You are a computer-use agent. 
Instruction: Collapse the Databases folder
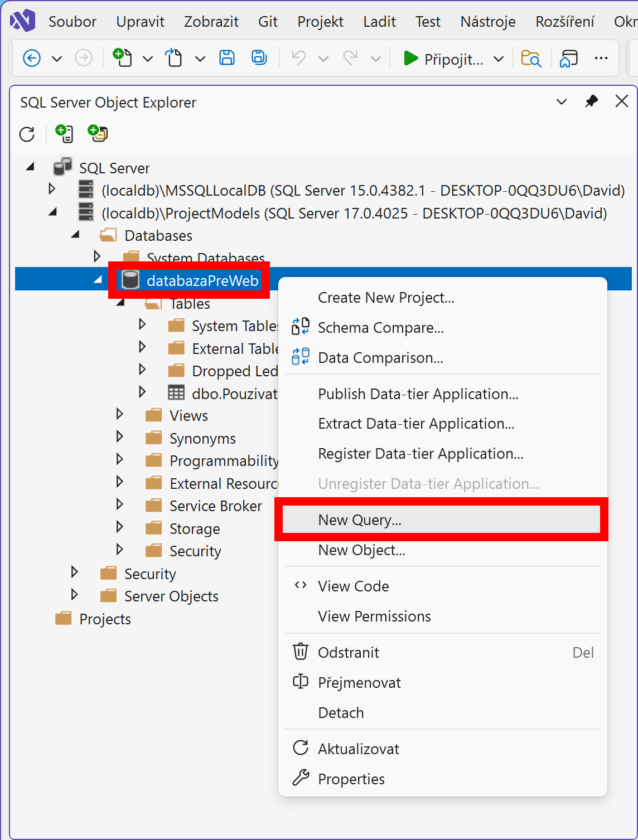(75, 235)
